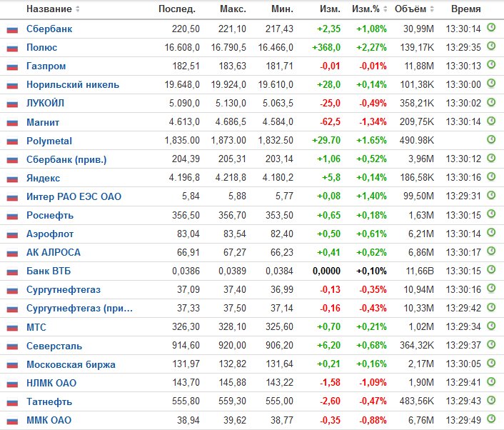Open the ММК ОАО stock link

[49, 420]
